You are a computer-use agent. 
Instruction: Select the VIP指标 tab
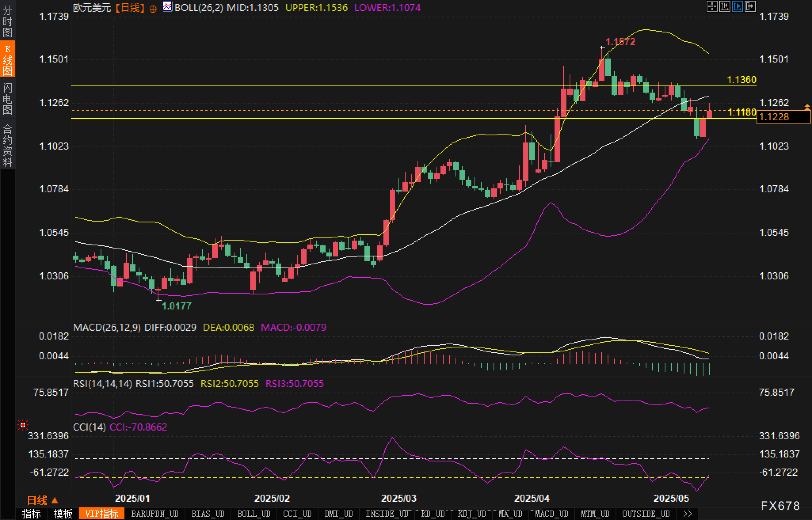point(102,514)
